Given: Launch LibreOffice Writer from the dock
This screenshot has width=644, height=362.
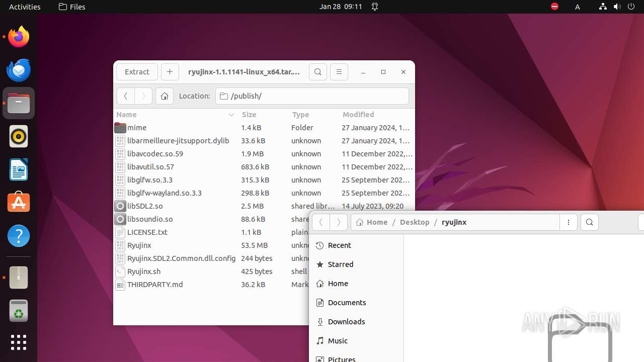Looking at the screenshot, I should pyautogui.click(x=19, y=169).
